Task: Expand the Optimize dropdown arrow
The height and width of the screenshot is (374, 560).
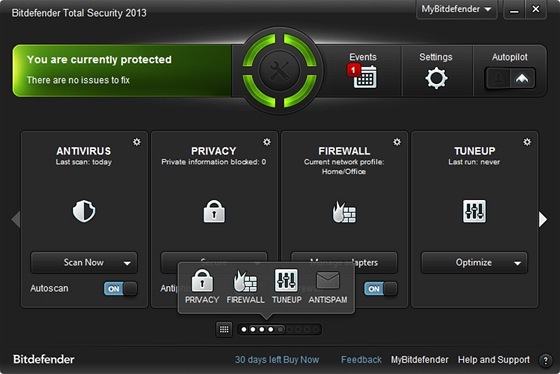Action: (x=517, y=263)
